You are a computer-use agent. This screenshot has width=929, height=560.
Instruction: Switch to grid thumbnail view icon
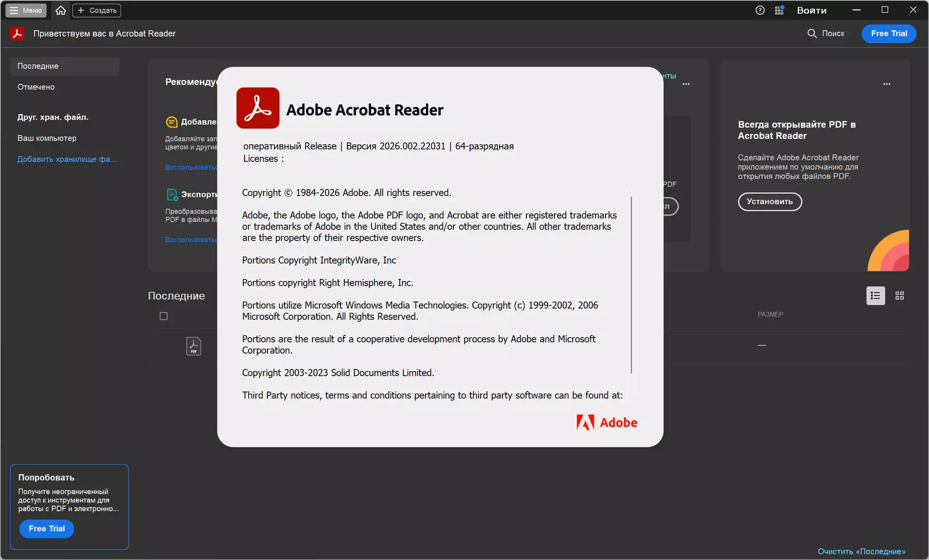pyautogui.click(x=899, y=295)
